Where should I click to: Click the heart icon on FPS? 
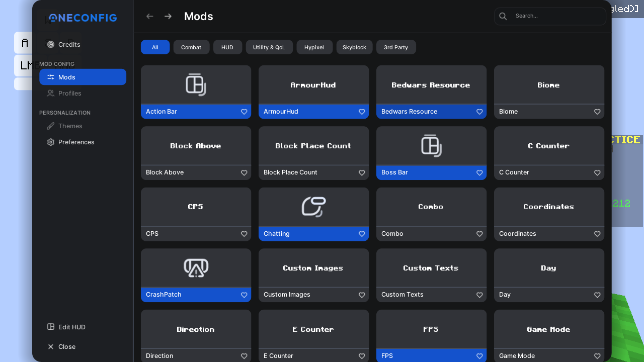479,356
